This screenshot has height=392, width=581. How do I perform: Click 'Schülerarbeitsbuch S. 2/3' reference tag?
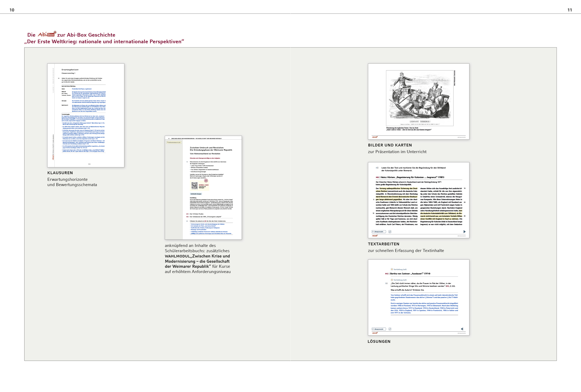coord(174,143)
